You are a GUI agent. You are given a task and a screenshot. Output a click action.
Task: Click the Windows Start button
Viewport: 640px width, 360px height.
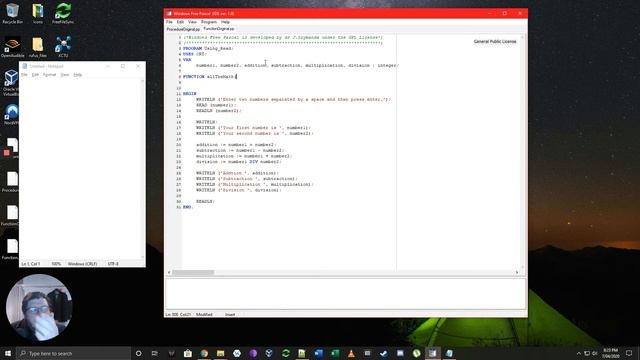(x=8, y=353)
